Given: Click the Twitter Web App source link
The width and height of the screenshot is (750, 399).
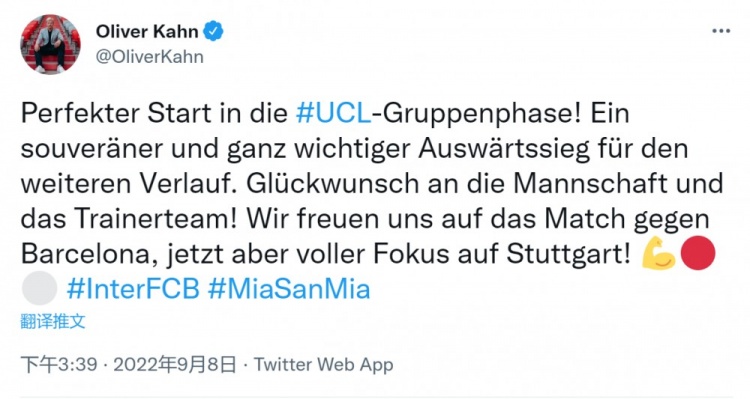Looking at the screenshot, I should coord(323,365).
